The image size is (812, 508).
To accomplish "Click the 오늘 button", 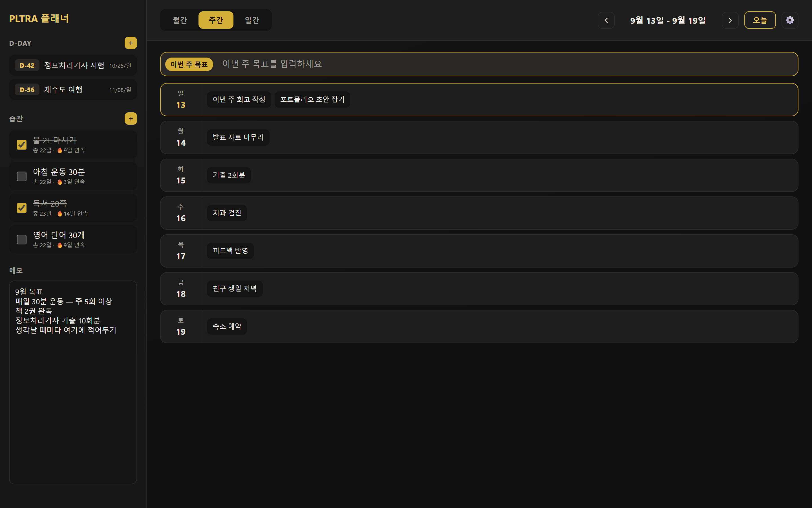I will 760,20.
